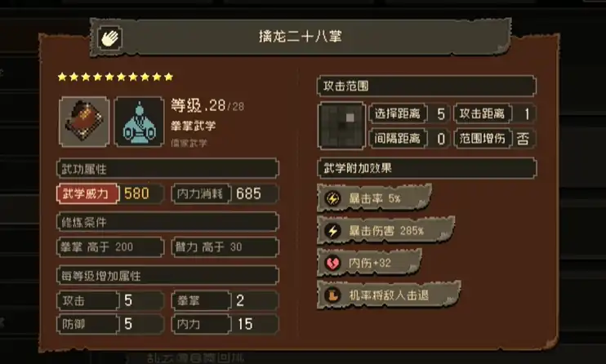Screen dimensions: 606x364
Task: Click the broken heart 内伤 icon
Action: [x=332, y=263]
